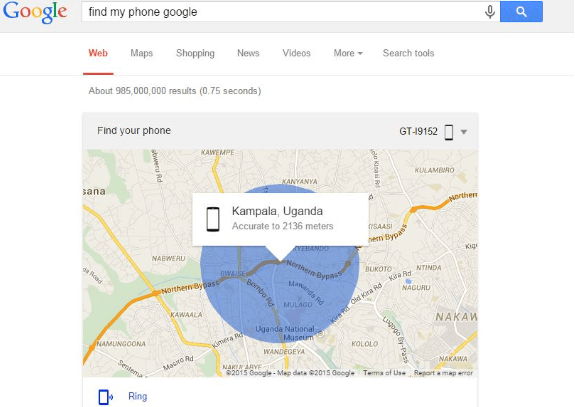575x407 pixels.
Task: Click the BUKOTO label on the map
Action: (378, 269)
